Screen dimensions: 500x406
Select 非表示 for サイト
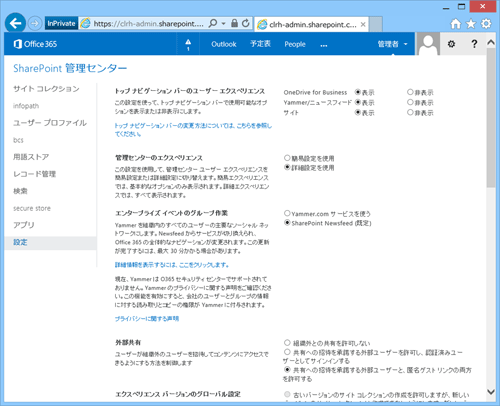pos(410,112)
